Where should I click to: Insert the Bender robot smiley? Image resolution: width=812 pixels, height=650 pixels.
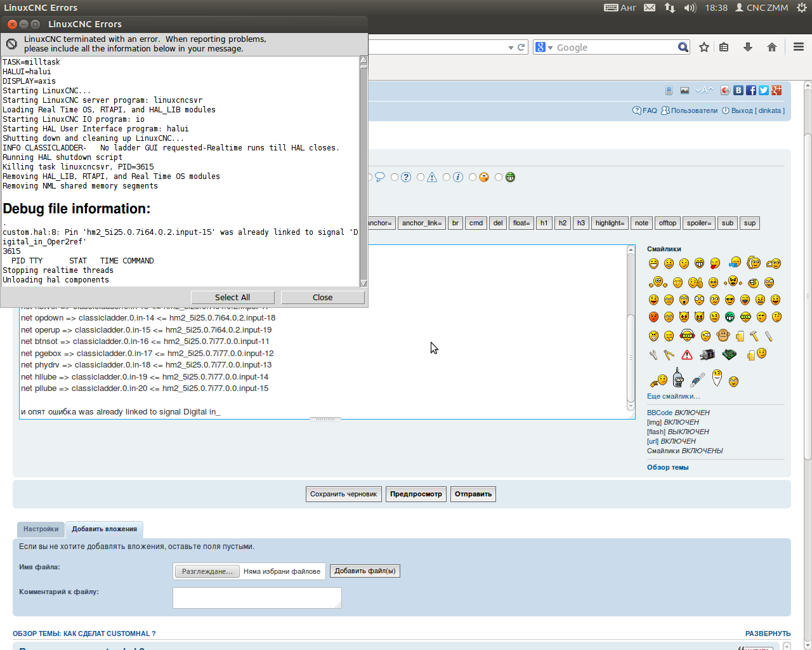(678, 378)
